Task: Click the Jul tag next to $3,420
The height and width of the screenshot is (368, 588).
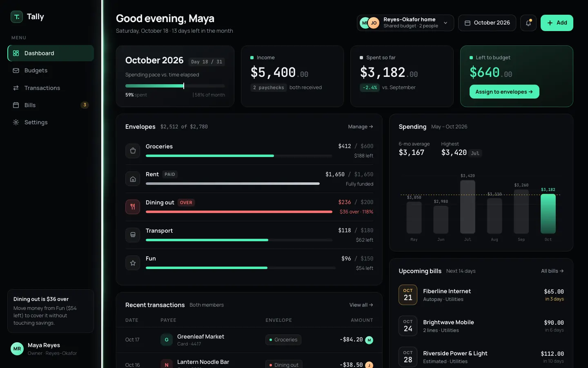Action: [x=475, y=153]
